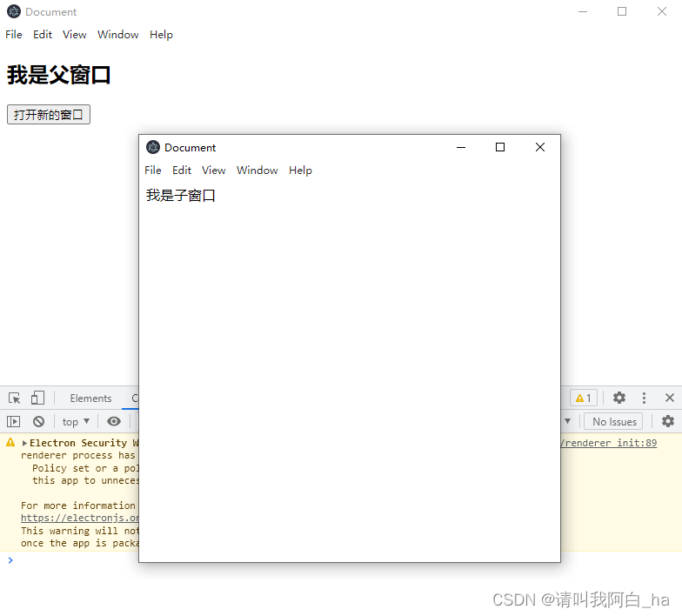Switch to the Elements tab
This screenshot has width=682, height=616.
[90, 398]
